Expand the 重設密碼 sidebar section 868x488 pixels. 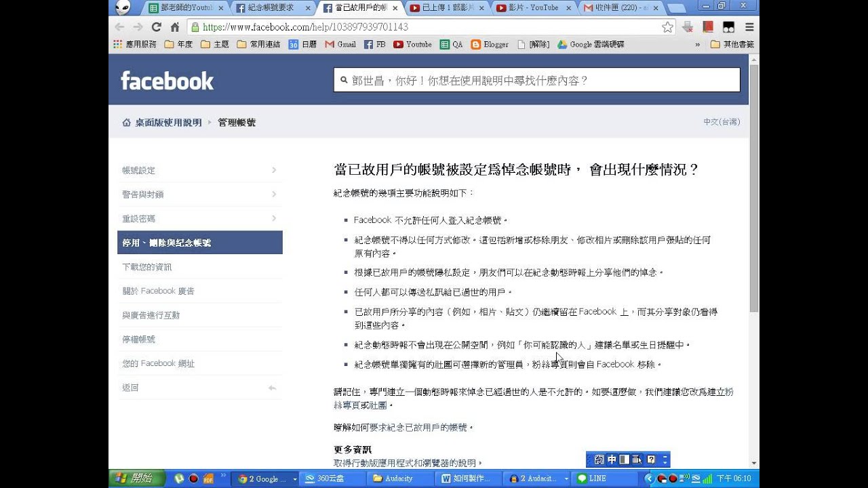point(200,218)
